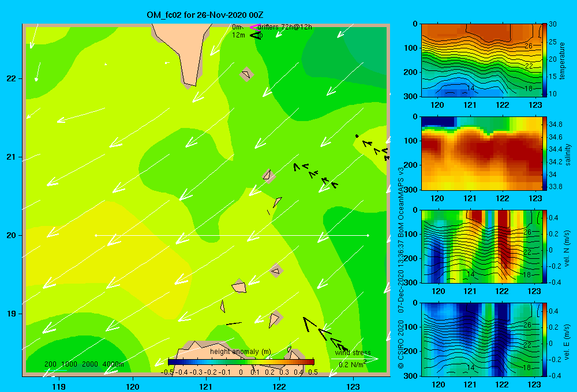Click the 'drifters 72h@12h' legend text
This screenshot has height=392, width=577.
click(285, 27)
